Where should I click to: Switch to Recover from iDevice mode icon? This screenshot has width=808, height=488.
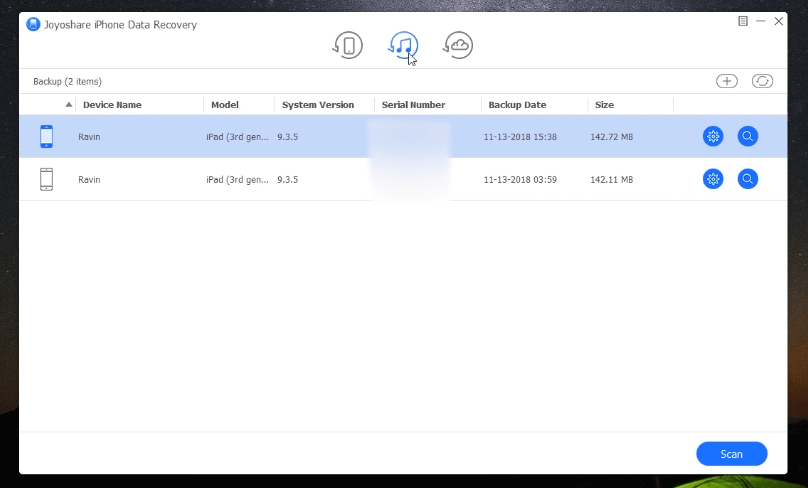pos(347,45)
